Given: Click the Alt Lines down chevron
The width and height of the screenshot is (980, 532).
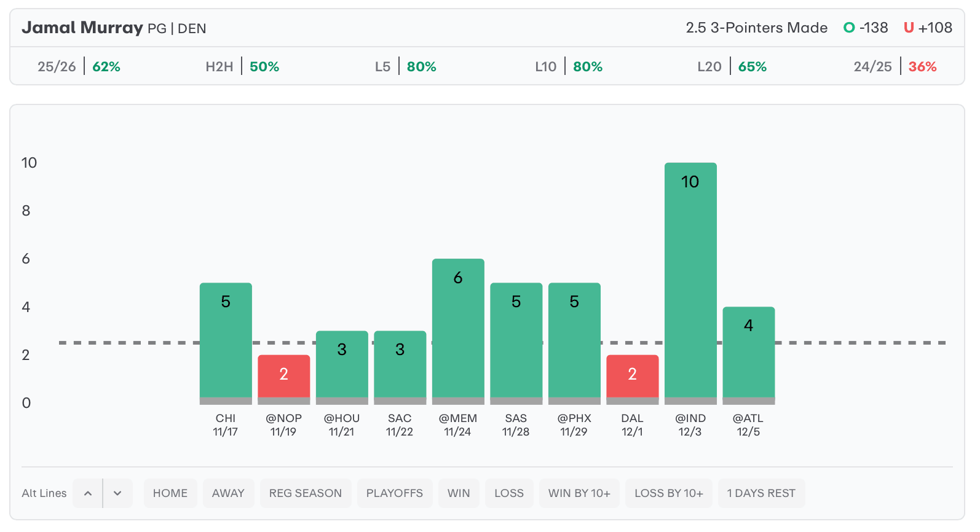Looking at the screenshot, I should point(117,493).
